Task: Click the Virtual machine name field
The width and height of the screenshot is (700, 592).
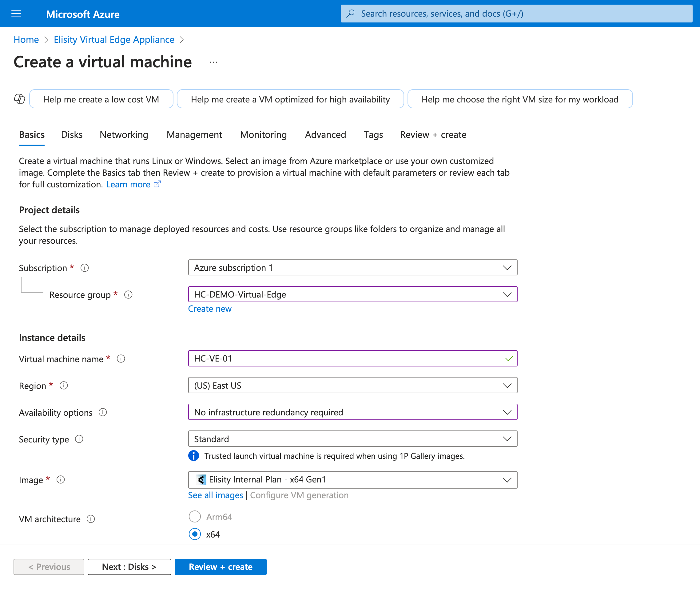Action: click(345, 358)
